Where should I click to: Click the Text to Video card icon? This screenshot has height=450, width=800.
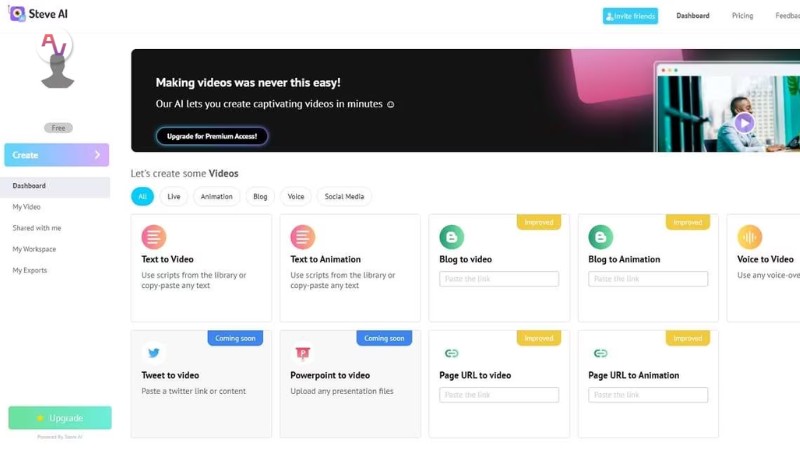tap(154, 237)
